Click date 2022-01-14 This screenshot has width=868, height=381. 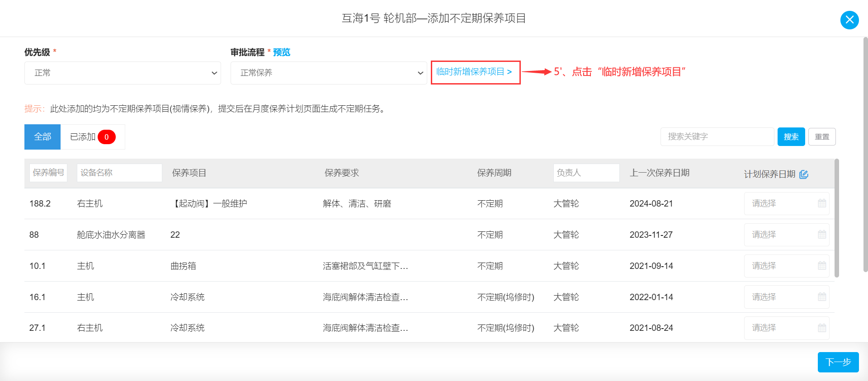651,297
